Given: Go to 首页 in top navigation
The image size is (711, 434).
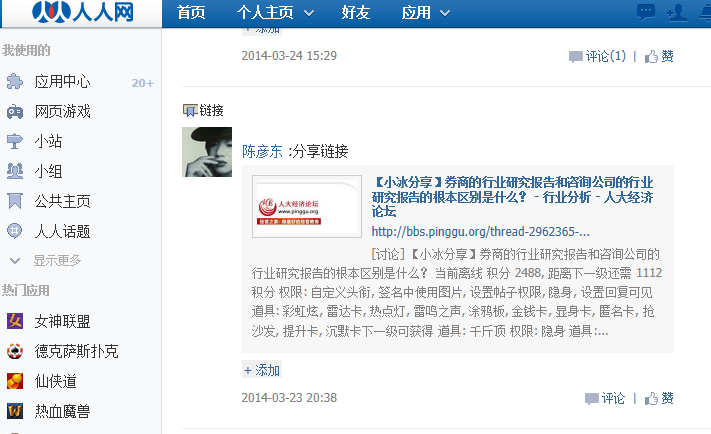Looking at the screenshot, I should (191, 13).
